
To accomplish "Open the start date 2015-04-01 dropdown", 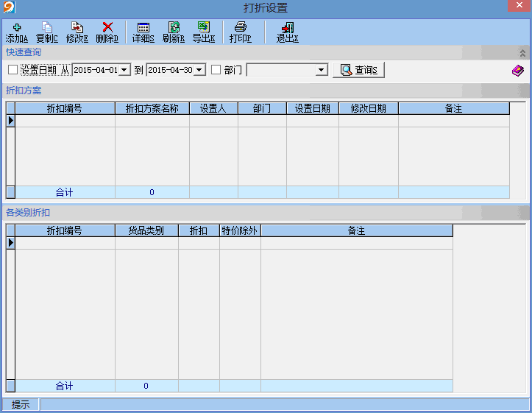I will pyautogui.click(x=124, y=70).
